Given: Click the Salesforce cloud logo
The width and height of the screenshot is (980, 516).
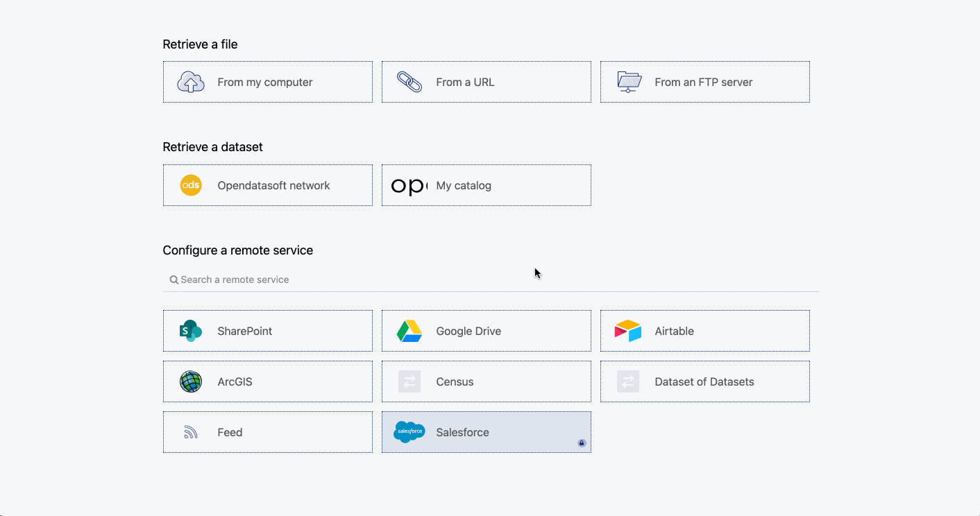Looking at the screenshot, I should pyautogui.click(x=409, y=432).
